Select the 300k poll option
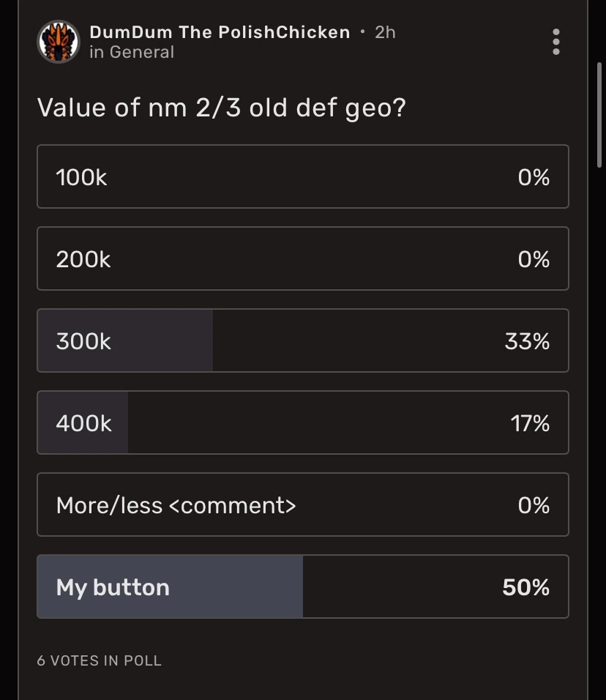 click(x=302, y=340)
